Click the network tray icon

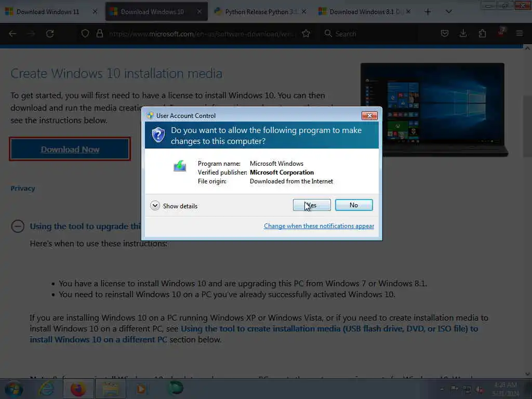[467, 390]
